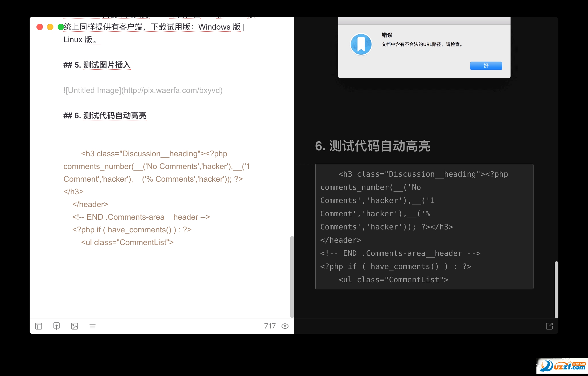Select heading 5. 测试图片插入 in editor
This screenshot has width=588, height=376.
pyautogui.click(x=97, y=65)
